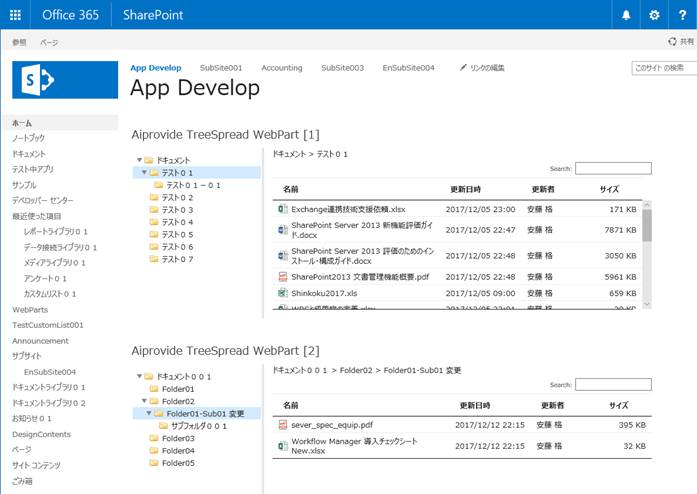Open the ページ ribbon tab
The height and width of the screenshot is (494, 697).
[49, 42]
